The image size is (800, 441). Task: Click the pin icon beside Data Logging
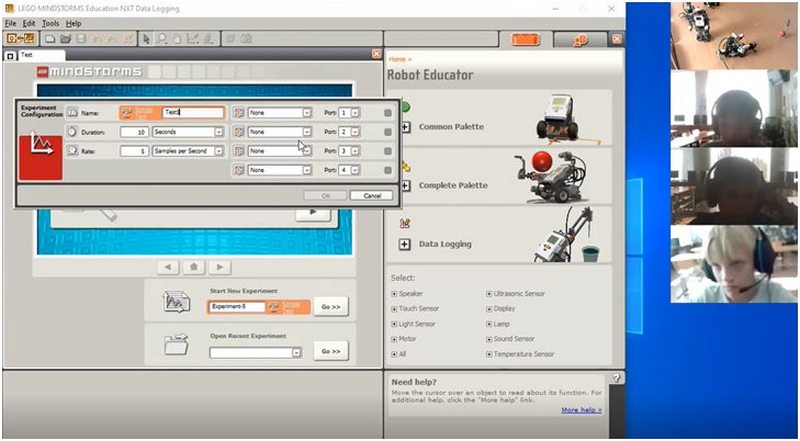tap(405, 223)
